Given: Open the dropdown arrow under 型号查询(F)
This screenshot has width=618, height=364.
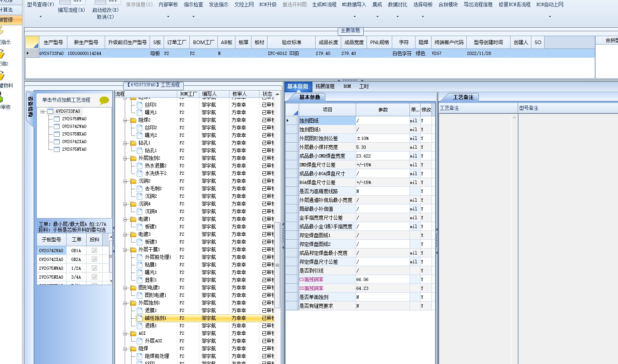Looking at the screenshot, I should pyautogui.click(x=41, y=17).
